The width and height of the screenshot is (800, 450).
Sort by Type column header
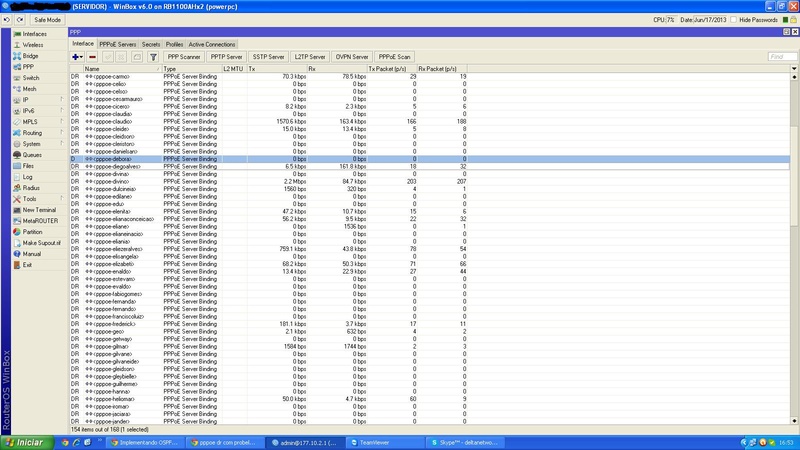[x=191, y=68]
